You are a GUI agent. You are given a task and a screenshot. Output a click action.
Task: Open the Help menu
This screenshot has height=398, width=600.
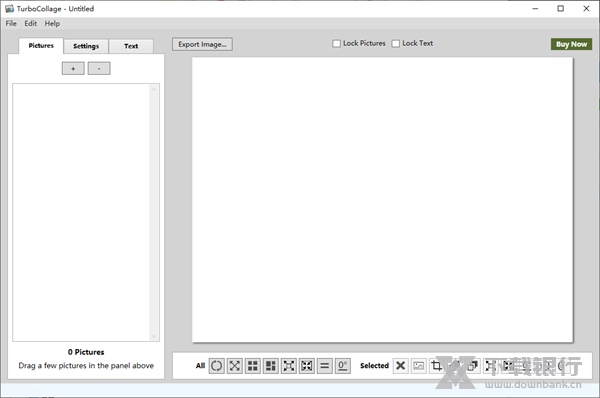(x=52, y=23)
